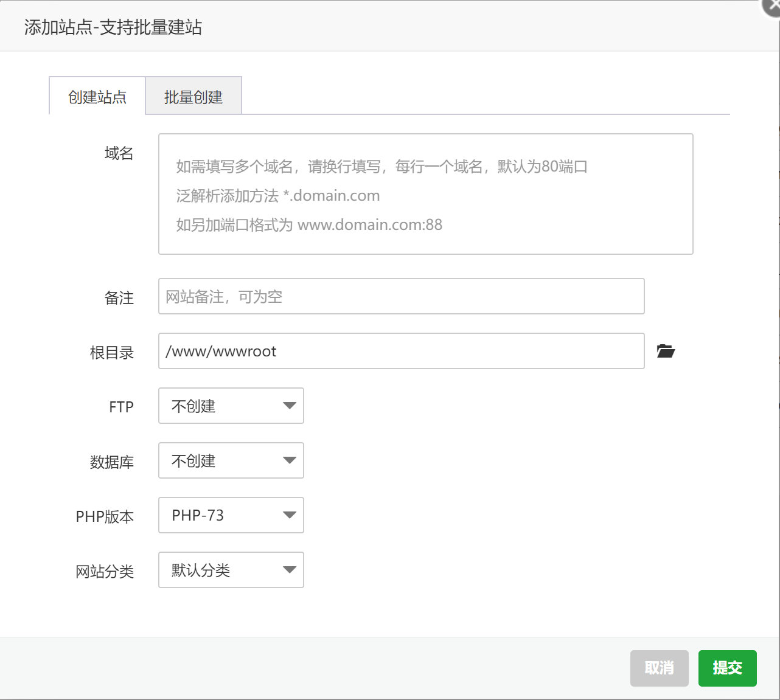Click the FTP label text
This screenshot has width=780, height=700.
[121, 407]
